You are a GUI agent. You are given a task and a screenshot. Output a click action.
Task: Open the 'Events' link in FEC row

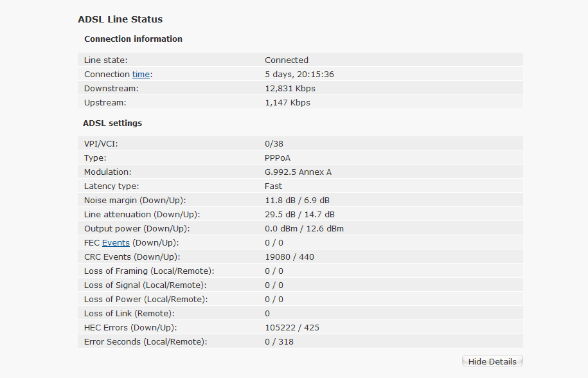point(116,242)
